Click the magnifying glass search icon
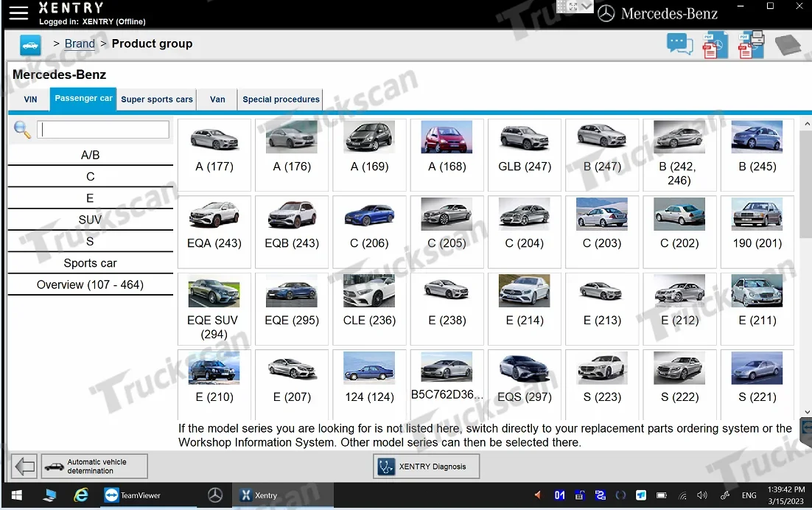 click(x=22, y=130)
